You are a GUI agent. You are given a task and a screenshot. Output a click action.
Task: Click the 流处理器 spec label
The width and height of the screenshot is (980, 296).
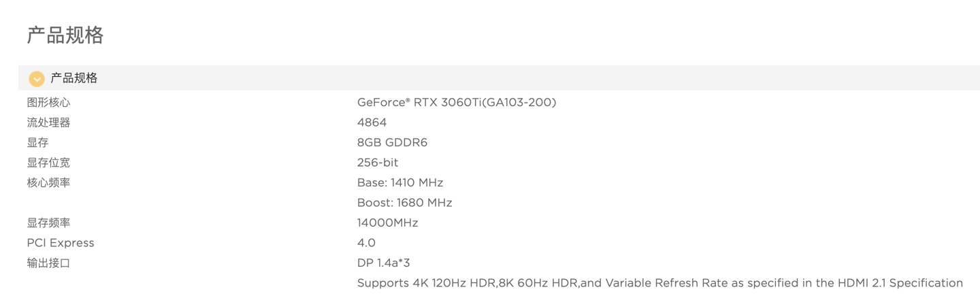[48, 122]
